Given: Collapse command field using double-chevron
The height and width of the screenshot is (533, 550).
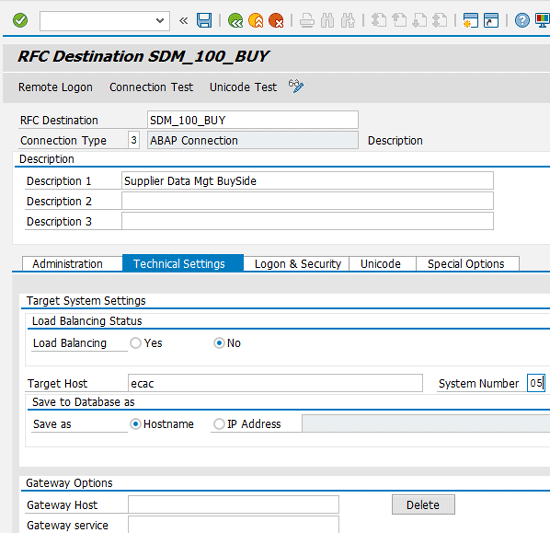Looking at the screenshot, I should (x=183, y=21).
